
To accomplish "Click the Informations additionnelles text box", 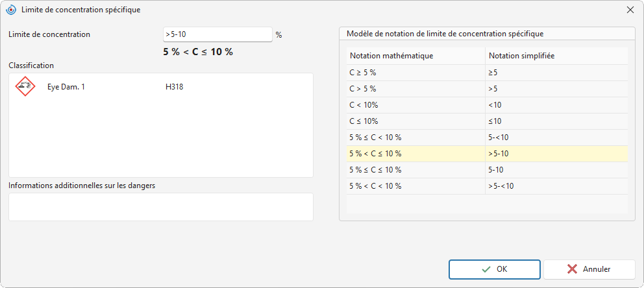I will pos(161,207).
